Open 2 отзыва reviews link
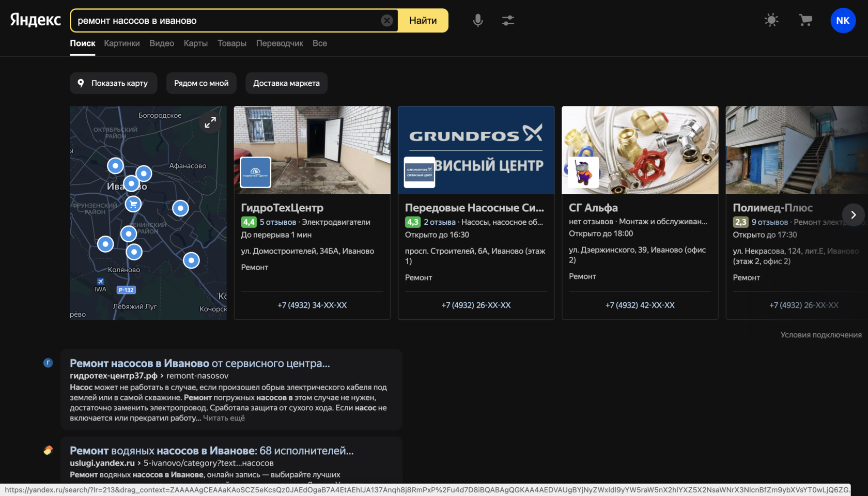The height and width of the screenshot is (496, 868). click(440, 222)
